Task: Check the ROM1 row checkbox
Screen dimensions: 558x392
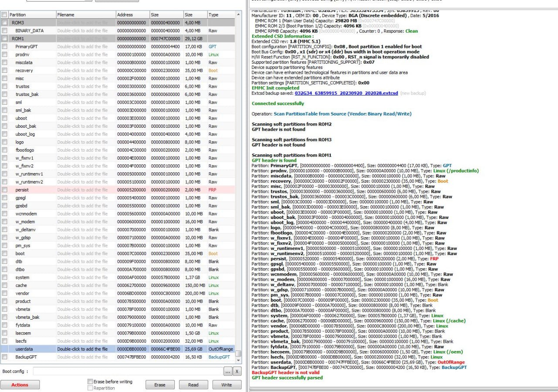Action: [x=4, y=38]
